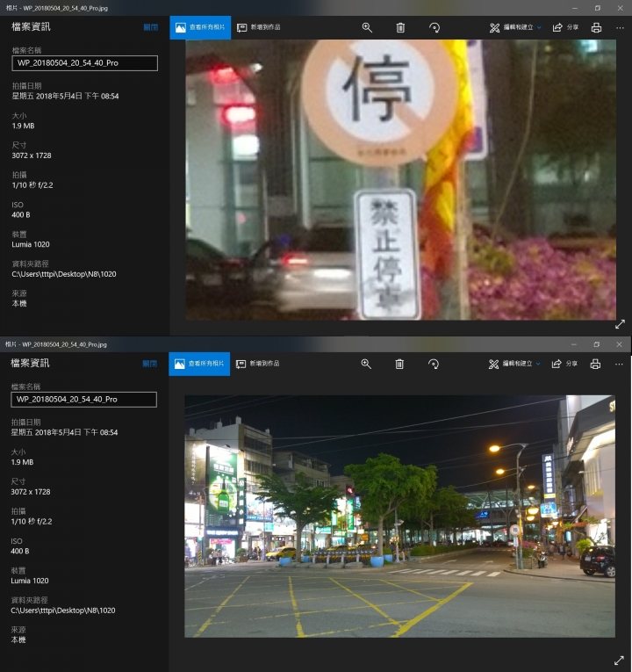This screenshot has width=632, height=672.
Task: Click the zoomed sign photo in top window
Action: coord(401,179)
